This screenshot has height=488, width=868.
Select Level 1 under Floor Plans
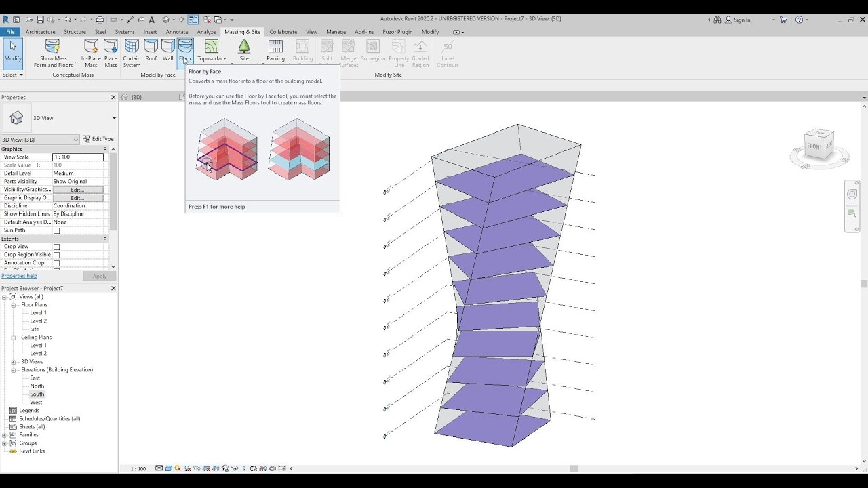click(39, 313)
